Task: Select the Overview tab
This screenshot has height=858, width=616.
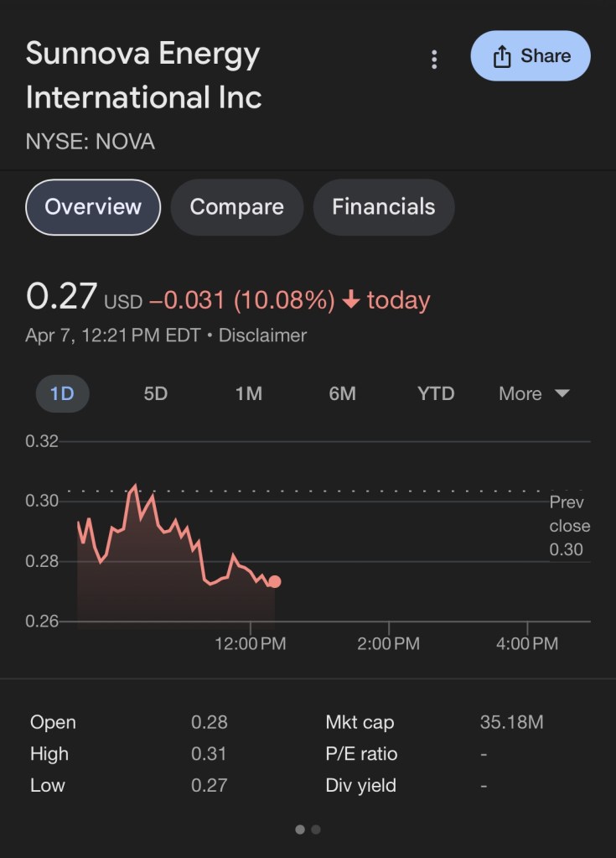Action: pyautogui.click(x=93, y=207)
